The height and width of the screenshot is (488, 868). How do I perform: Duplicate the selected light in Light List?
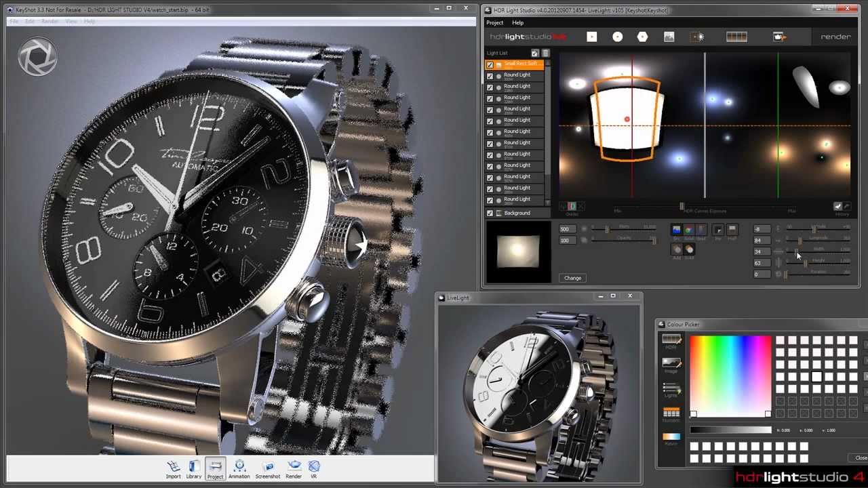point(535,53)
